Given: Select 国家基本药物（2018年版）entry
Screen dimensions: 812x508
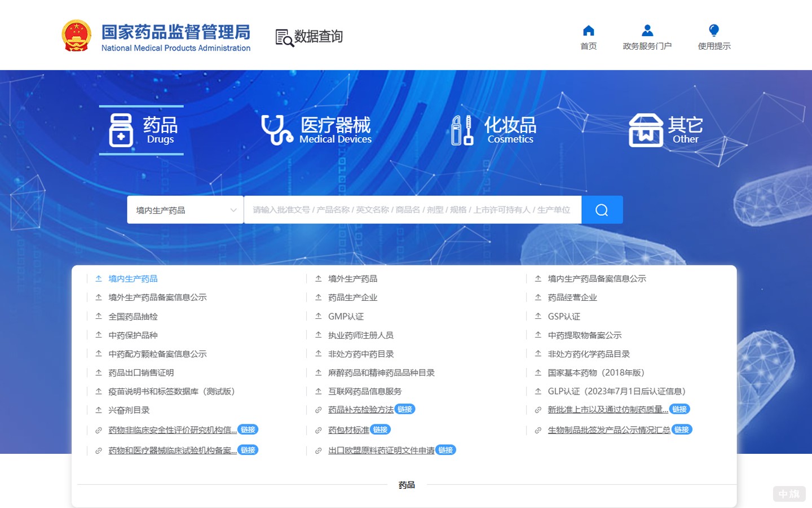Looking at the screenshot, I should click(x=596, y=373).
